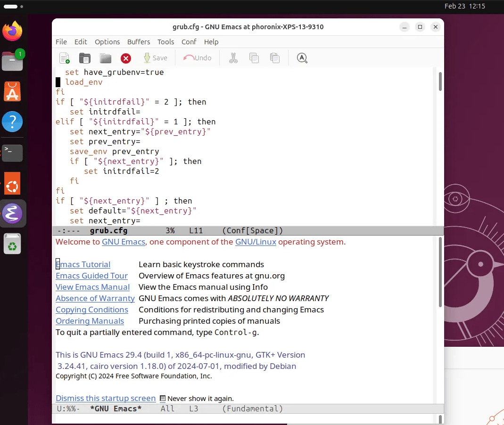This screenshot has width=504, height=425.
Task: Open Help from the dock
Action: 12,122
